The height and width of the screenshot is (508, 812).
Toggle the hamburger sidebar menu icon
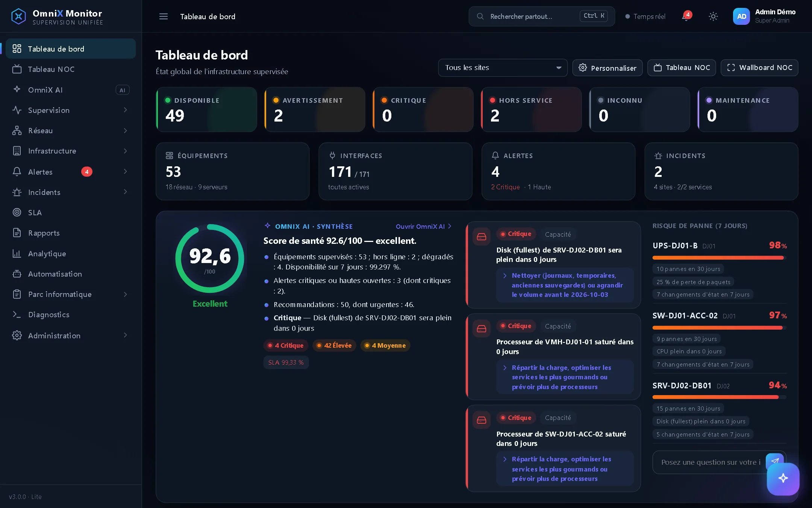pos(163,17)
